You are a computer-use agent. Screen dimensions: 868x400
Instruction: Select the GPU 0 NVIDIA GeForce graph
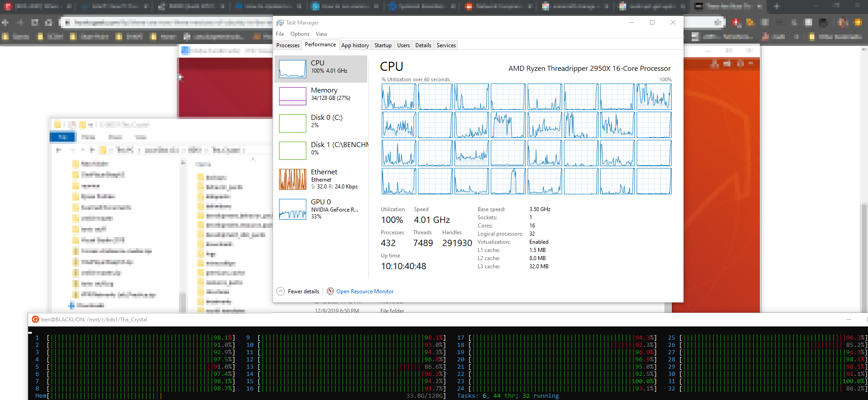[x=292, y=209]
